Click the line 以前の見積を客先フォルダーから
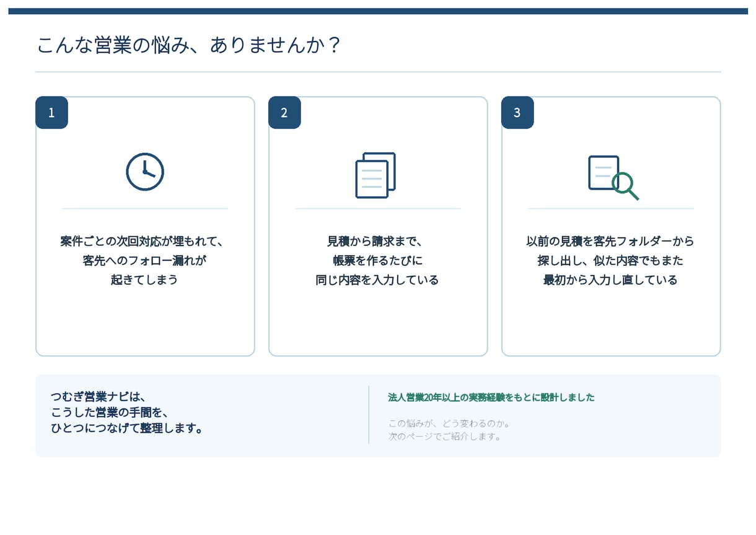This screenshot has height=535, width=756. (x=611, y=241)
